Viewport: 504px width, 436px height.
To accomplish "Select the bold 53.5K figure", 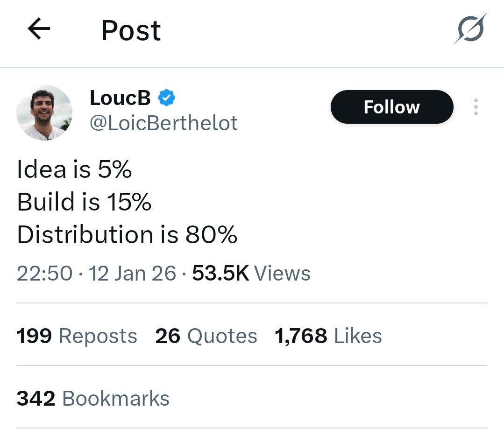I will 220,274.
